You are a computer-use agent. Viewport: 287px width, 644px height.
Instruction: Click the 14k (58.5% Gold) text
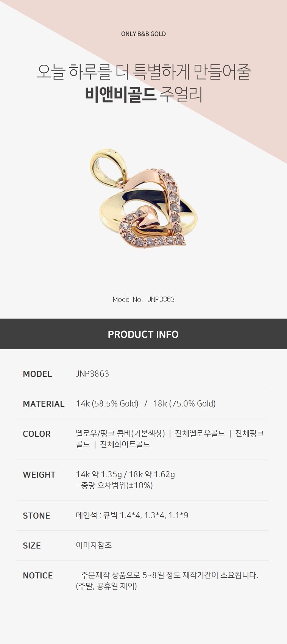click(107, 404)
